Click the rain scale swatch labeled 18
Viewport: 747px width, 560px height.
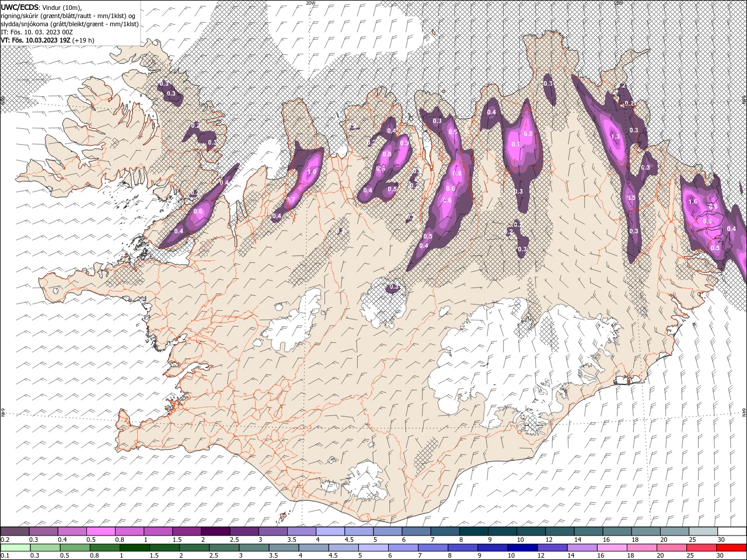click(641, 548)
